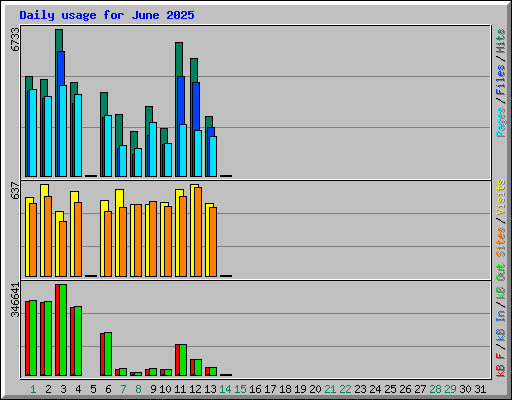Click the orange sites bar for day 3
This screenshot has height=400, width=512.
[x=63, y=249]
